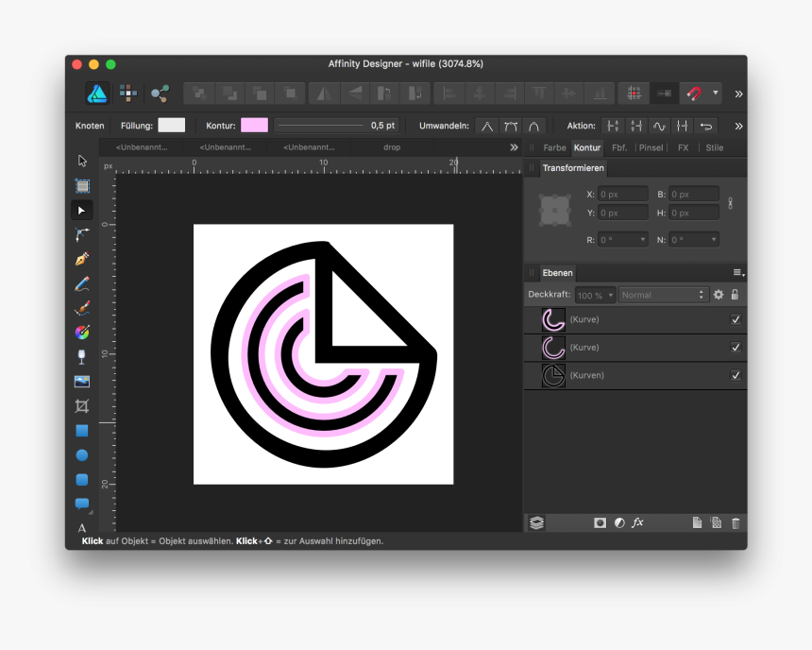This screenshot has height=650, width=812.
Task: Pick the Color Picker tool
Action: [x=81, y=332]
